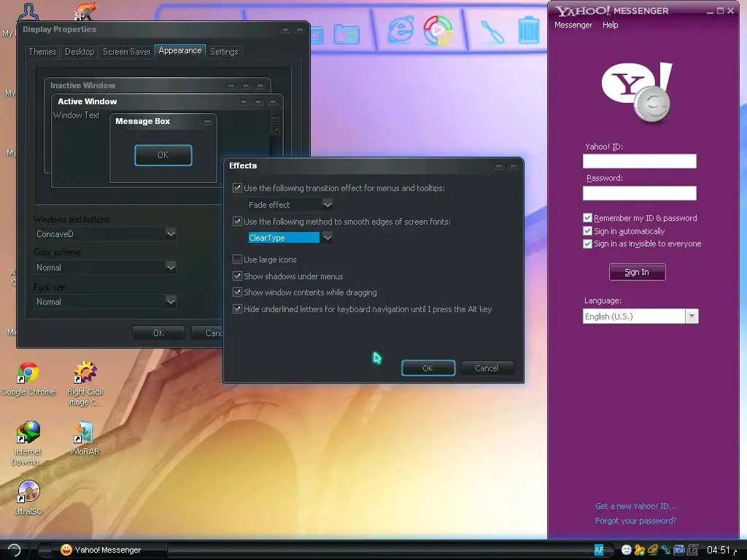This screenshot has width=747, height=560.
Task: Switch to the Settings tab
Action: (224, 52)
